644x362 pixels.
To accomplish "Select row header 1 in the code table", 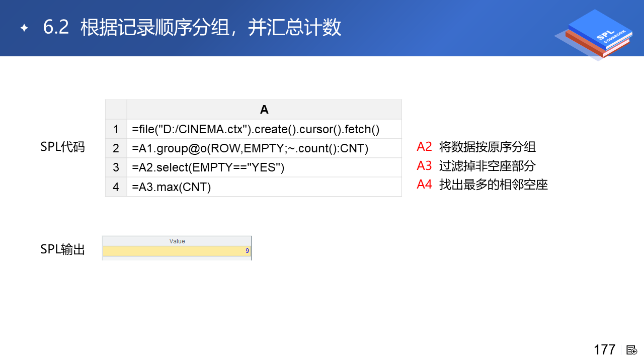I will point(116,129).
